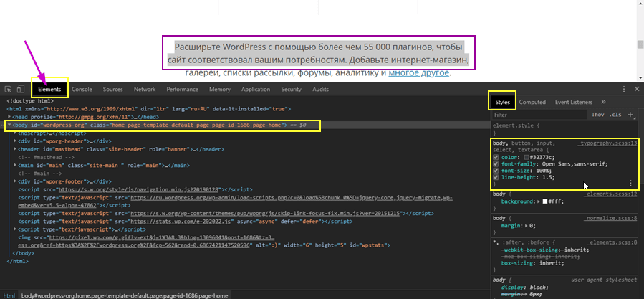Follow the 'многое другое' page link
Viewport: 644px width, 299px height.
(x=419, y=73)
